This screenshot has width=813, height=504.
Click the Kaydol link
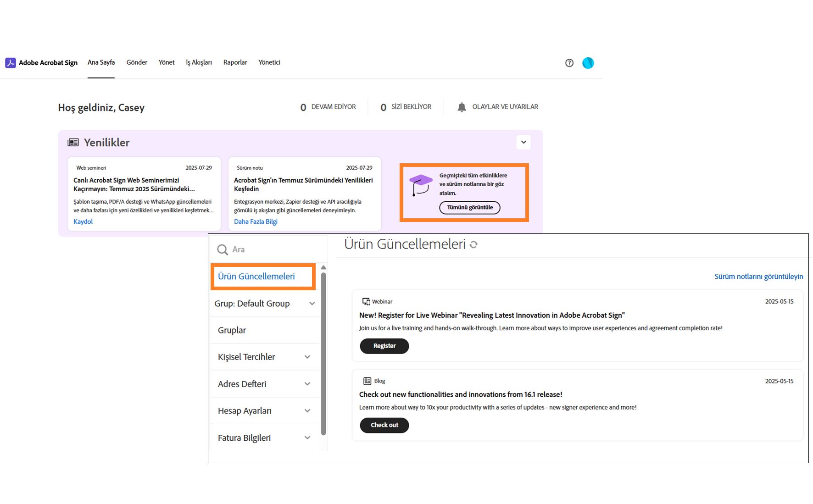(x=83, y=222)
